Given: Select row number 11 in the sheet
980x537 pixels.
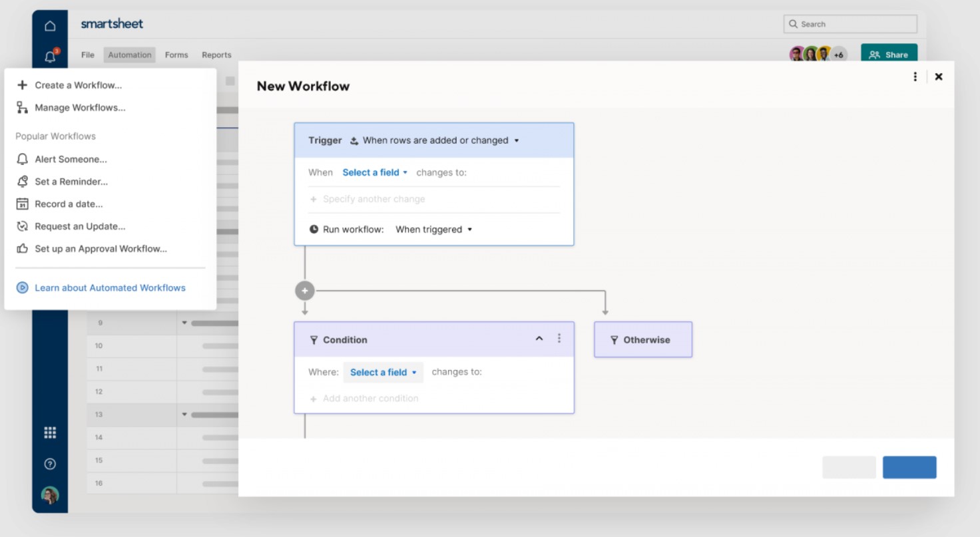Looking at the screenshot, I should 99,369.
